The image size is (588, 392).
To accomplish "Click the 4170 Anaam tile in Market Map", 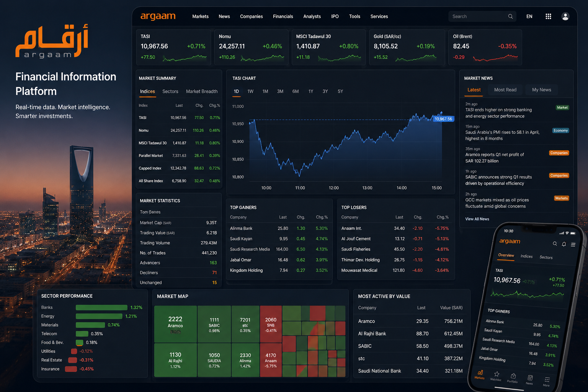I will 271,360.
